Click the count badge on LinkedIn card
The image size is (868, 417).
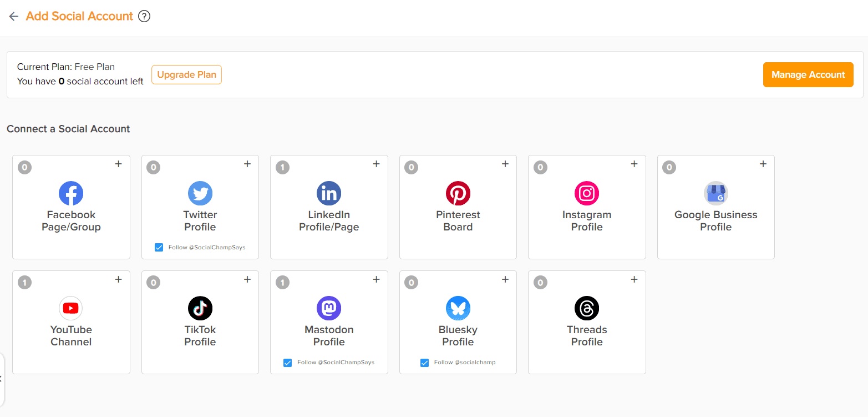(282, 167)
